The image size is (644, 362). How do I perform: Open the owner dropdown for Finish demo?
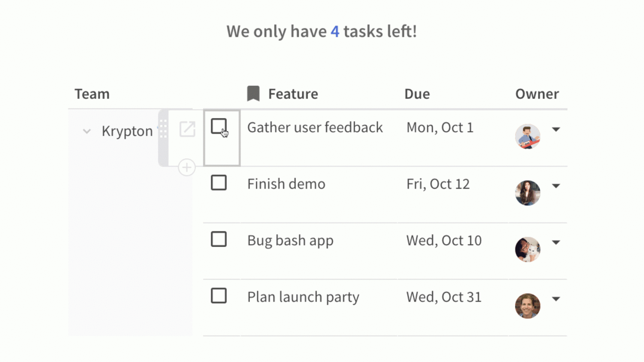coord(556,186)
